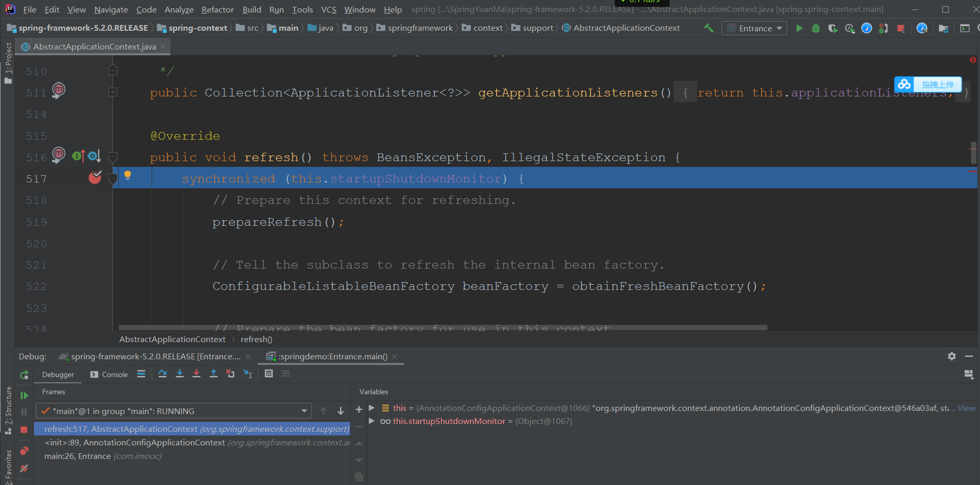980x485 pixels.
Task: Pause program in debug panel
Action: 24,412
